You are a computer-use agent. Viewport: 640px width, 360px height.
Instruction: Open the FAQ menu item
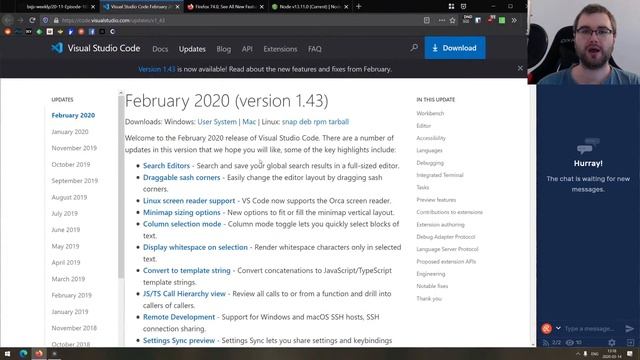click(314, 49)
